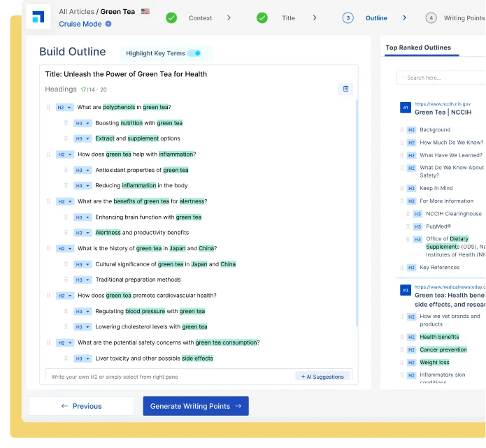The width and height of the screenshot is (486, 448).
Task: Select 'How Much Do We Know?' outline heading
Action: [451, 143]
